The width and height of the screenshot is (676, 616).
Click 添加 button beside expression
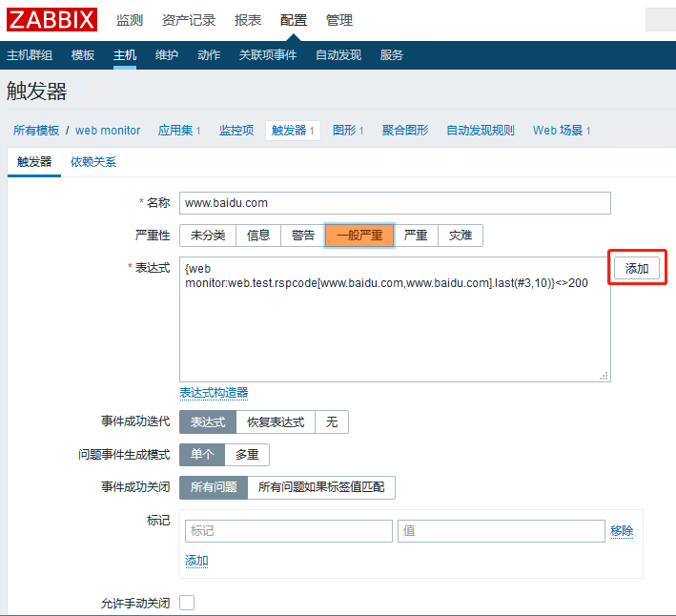click(x=637, y=268)
